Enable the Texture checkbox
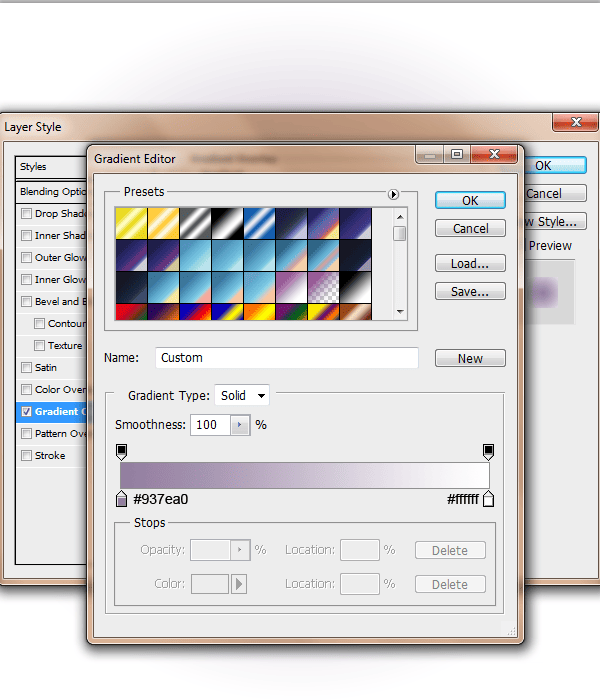This screenshot has width=600, height=700. coord(39,345)
